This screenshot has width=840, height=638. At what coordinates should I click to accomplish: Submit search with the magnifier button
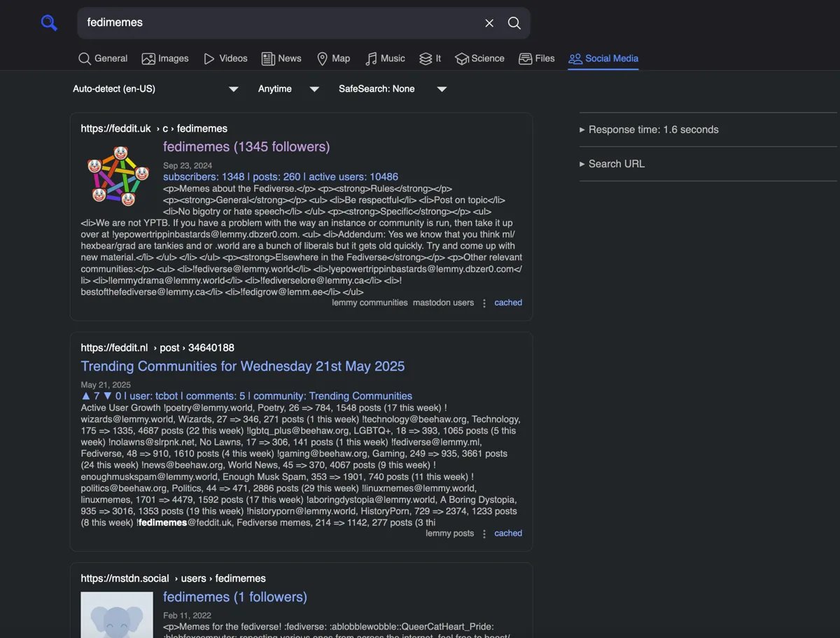tap(514, 23)
